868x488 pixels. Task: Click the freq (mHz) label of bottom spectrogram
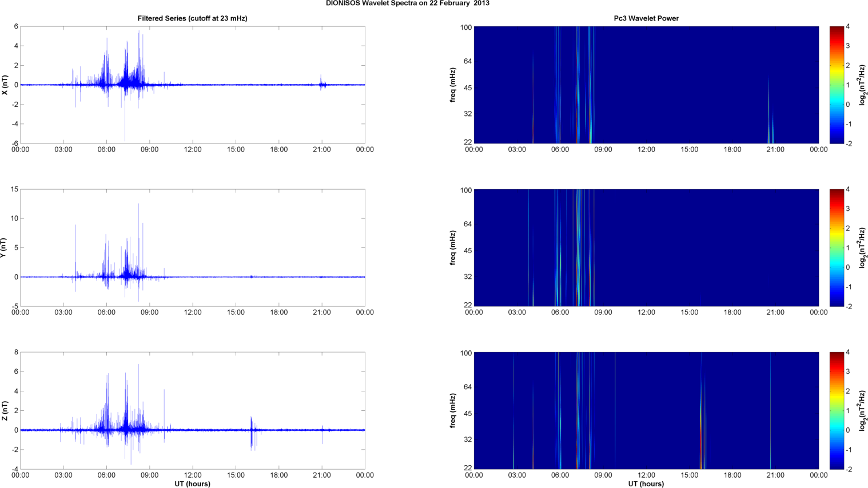click(453, 411)
